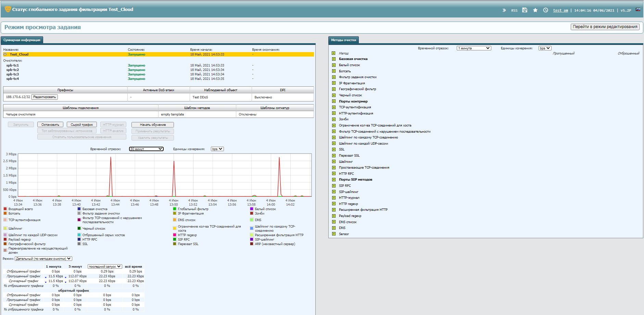Open the test_am user link

[x=560, y=10]
